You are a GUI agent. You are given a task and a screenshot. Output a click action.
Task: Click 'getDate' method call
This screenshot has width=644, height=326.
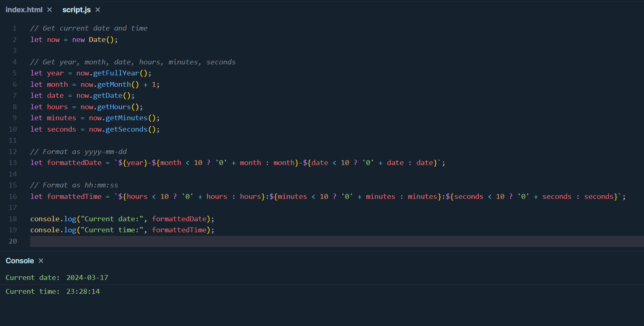tap(108, 95)
